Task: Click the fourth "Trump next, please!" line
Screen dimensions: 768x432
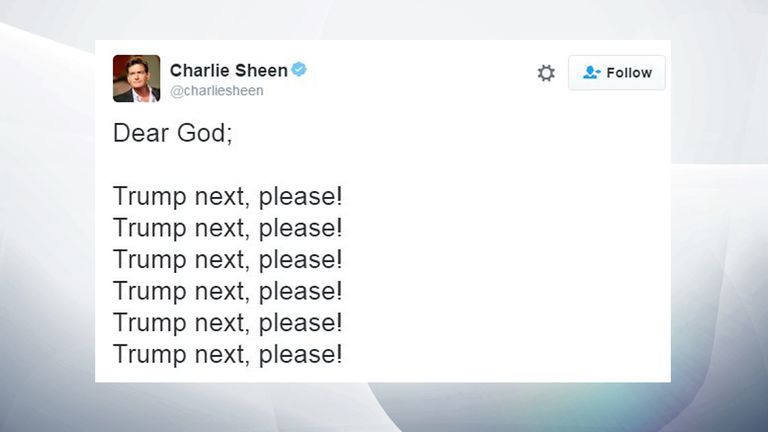Action: [x=228, y=291]
